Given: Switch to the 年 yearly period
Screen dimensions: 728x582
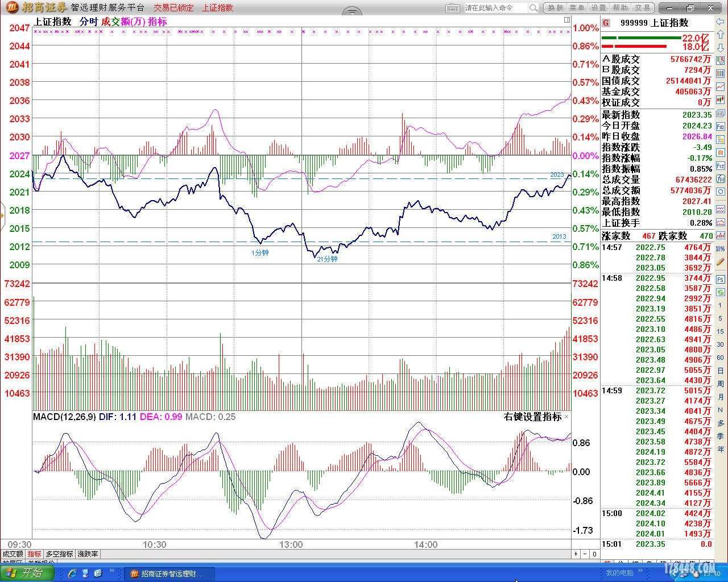Looking at the screenshot, I should click(720, 450).
